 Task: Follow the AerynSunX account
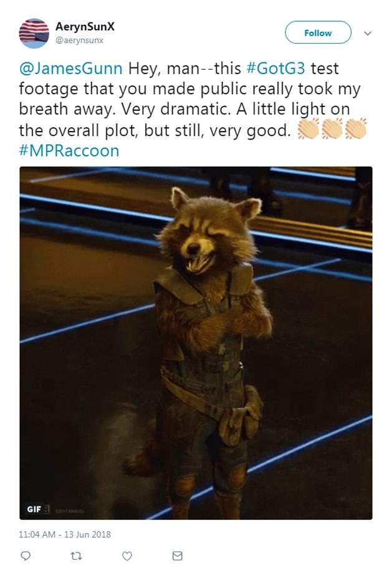(318, 32)
